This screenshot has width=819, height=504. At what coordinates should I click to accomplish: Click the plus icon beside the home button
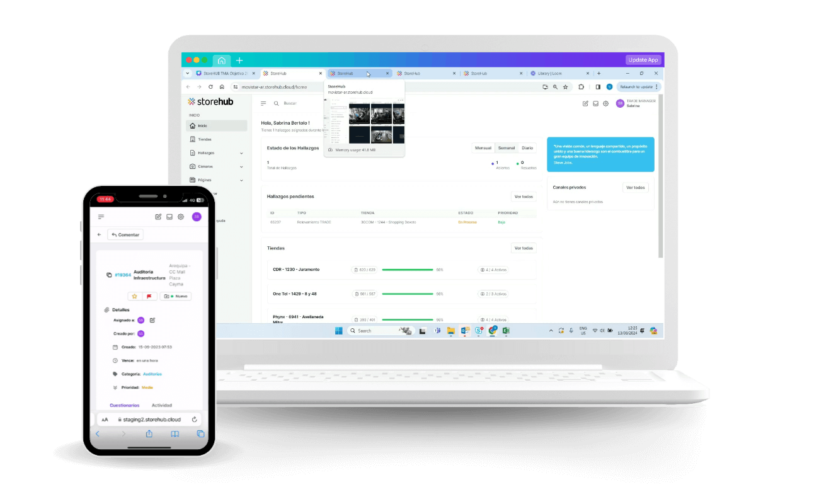(x=239, y=60)
